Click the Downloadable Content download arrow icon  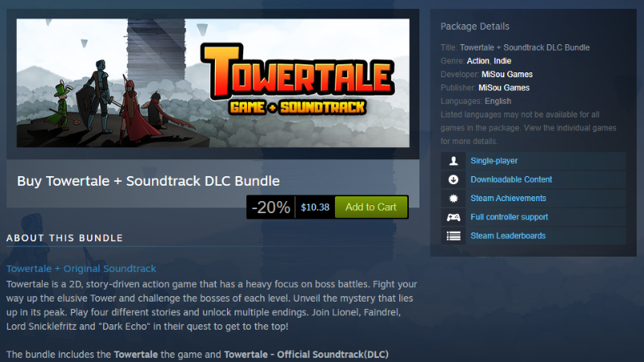[453, 179]
